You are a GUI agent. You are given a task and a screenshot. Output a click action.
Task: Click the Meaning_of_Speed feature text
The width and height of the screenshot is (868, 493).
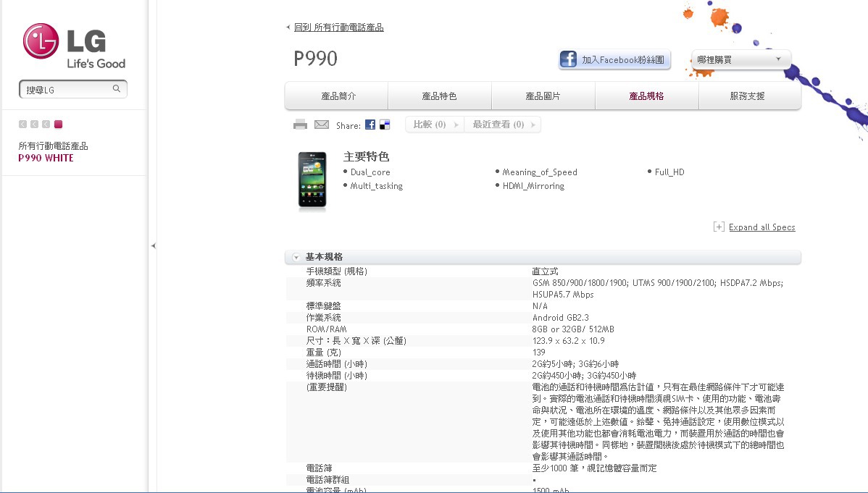pos(540,172)
